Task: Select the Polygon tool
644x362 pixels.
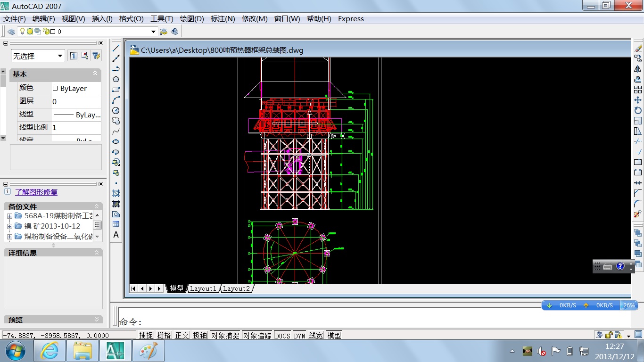Action: tap(116, 79)
